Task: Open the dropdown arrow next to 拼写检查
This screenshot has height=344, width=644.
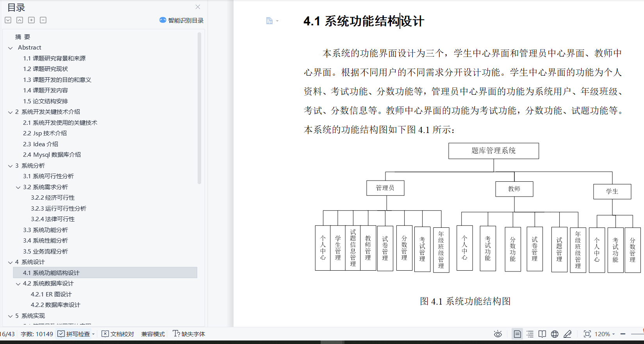Action: (93, 334)
